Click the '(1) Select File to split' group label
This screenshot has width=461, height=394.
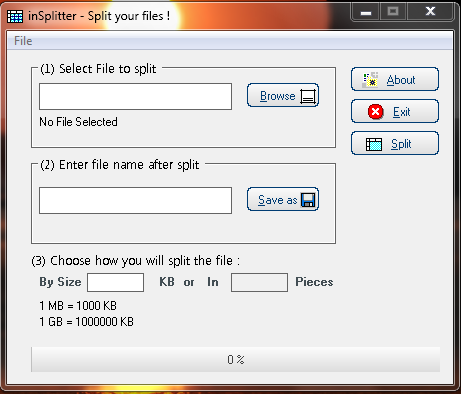[98, 69]
